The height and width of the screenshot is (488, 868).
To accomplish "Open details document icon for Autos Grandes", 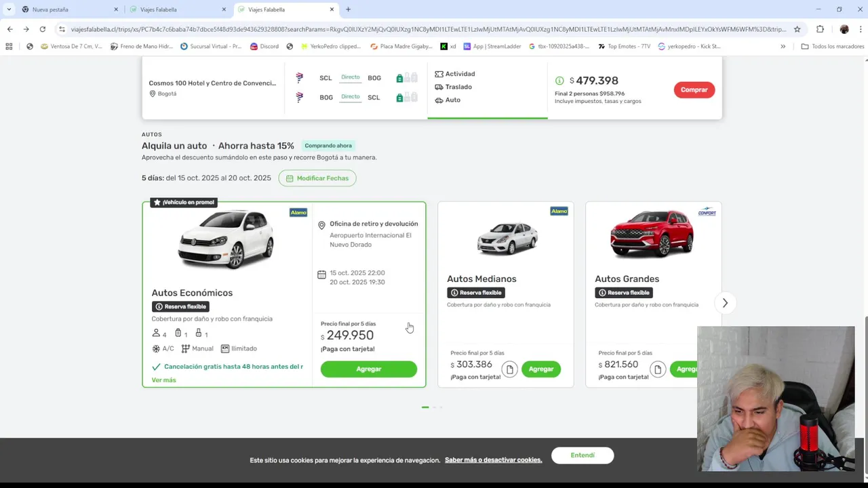I will (657, 369).
